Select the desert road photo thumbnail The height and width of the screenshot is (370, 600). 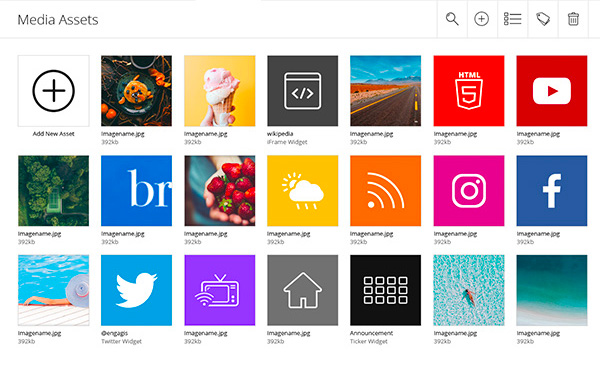(x=385, y=91)
